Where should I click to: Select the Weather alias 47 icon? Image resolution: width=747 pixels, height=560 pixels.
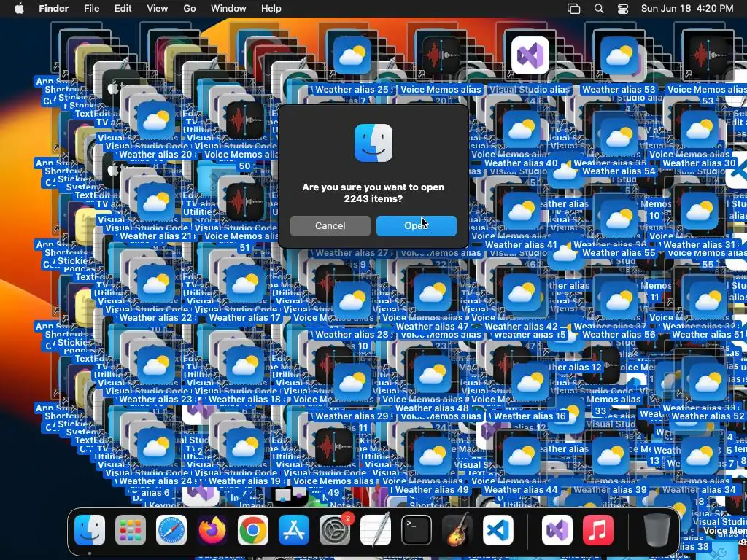[x=433, y=293]
